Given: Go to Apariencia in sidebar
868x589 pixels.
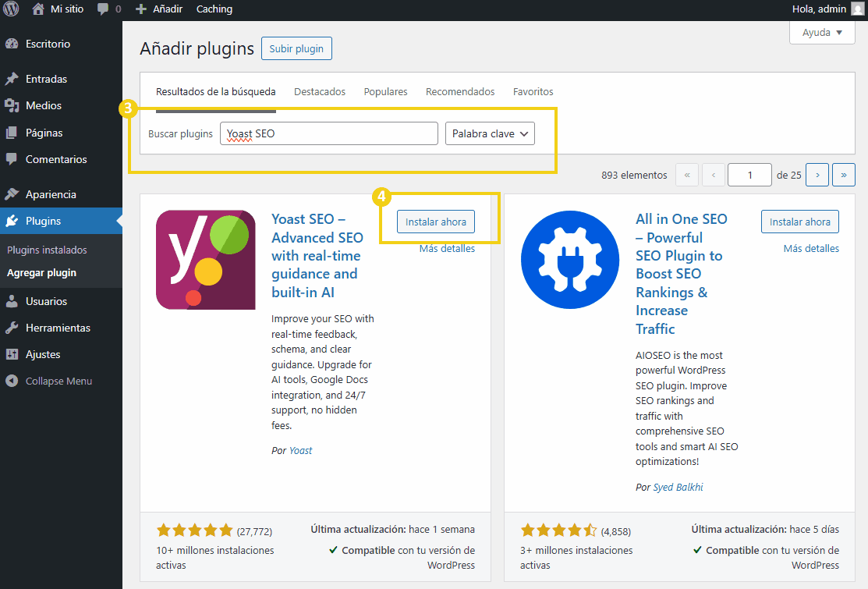Looking at the screenshot, I should (51, 194).
